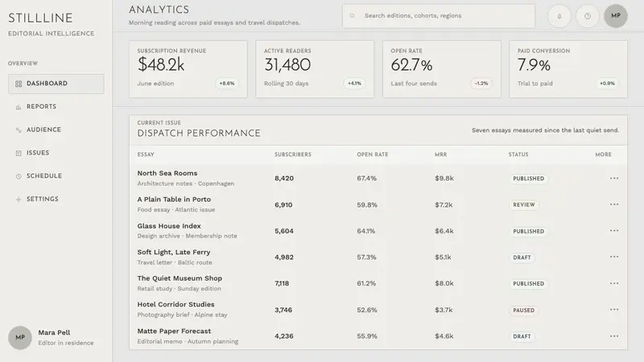The width and height of the screenshot is (644, 362).
Task: Open more options for Glass House Index
Action: (x=614, y=231)
